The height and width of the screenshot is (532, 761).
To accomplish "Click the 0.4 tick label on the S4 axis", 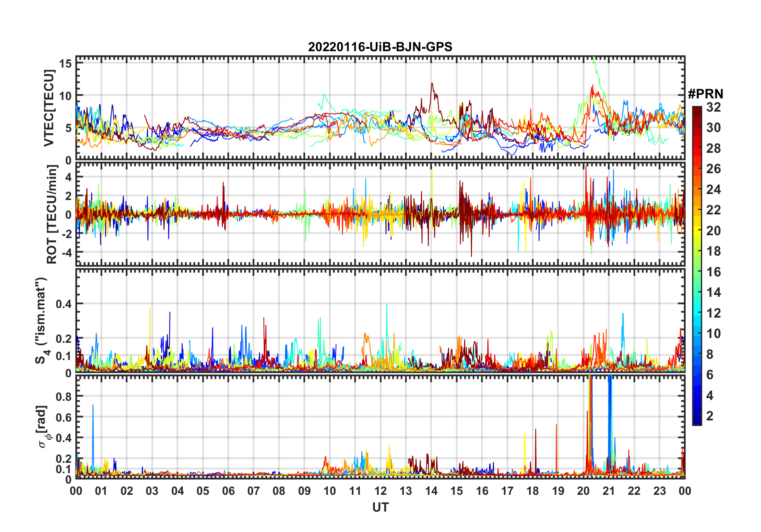I will tap(63, 304).
